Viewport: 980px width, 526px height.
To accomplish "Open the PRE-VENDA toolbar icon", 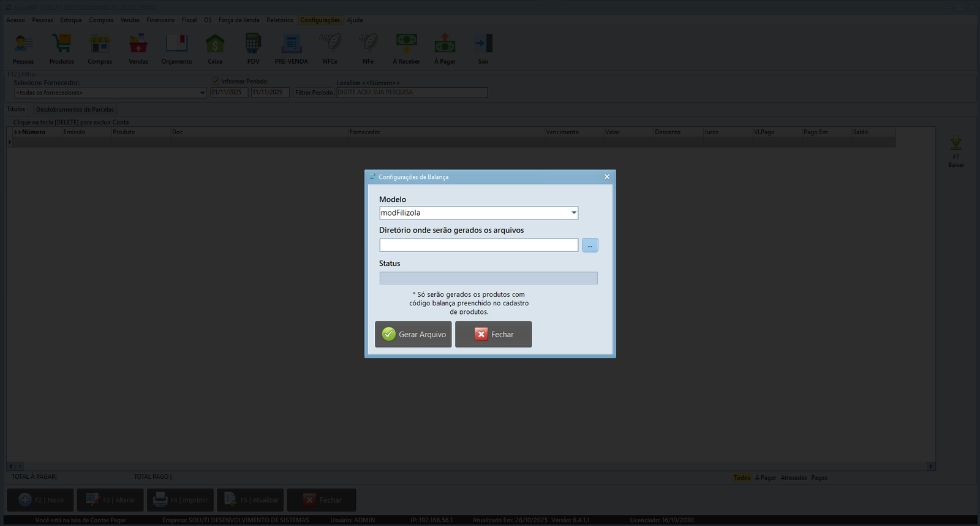I will (292, 44).
